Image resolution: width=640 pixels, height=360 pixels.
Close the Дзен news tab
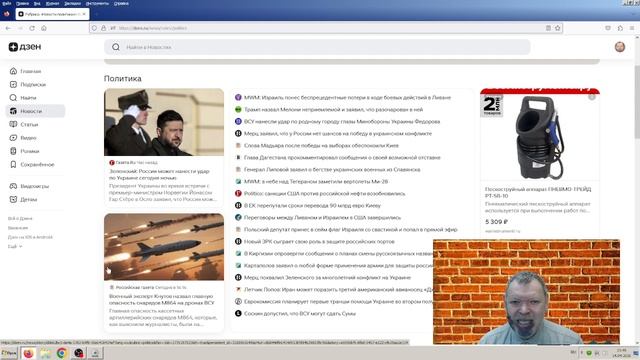[x=84, y=14]
